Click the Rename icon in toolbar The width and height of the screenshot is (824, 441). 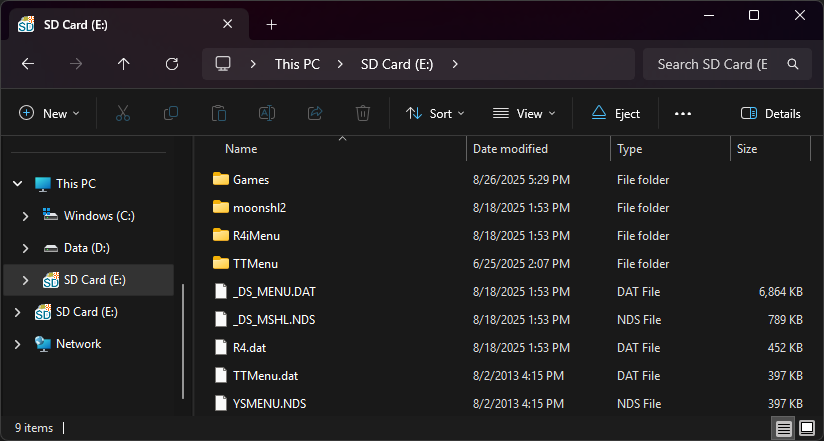267,113
